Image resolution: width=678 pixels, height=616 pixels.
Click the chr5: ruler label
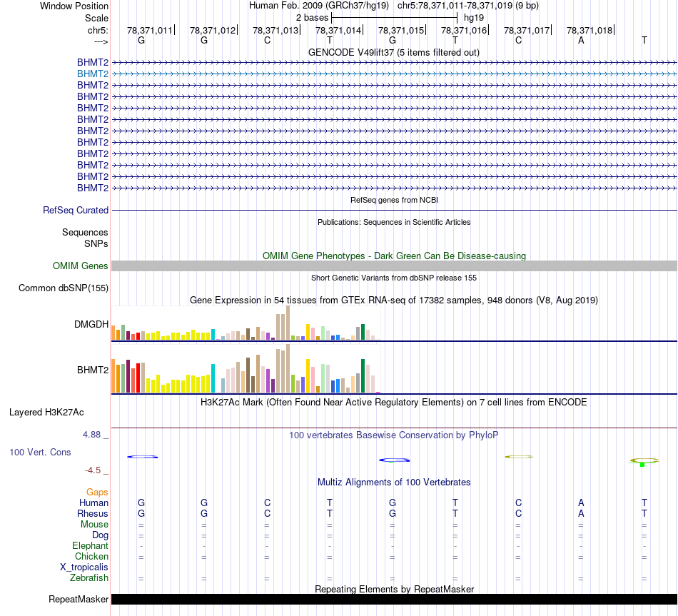98,30
